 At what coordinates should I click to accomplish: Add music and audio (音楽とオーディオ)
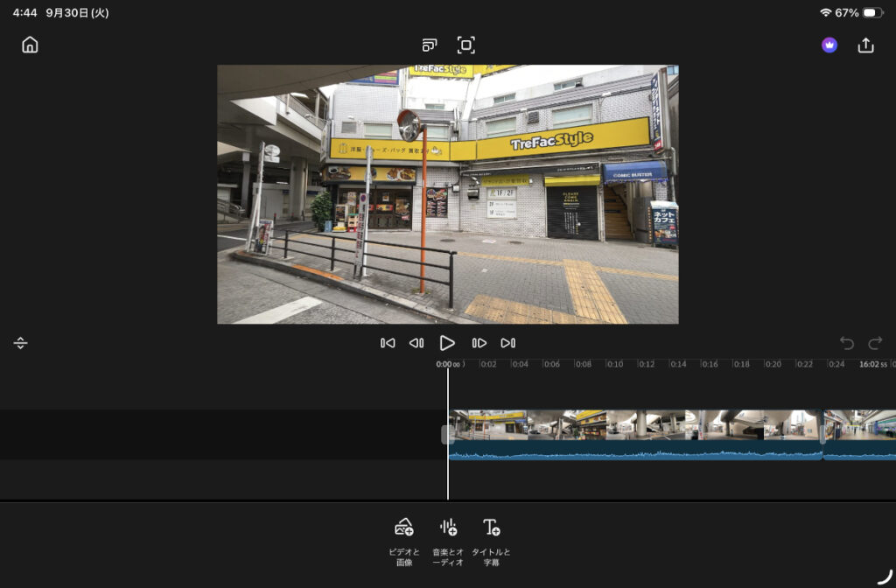point(448,542)
